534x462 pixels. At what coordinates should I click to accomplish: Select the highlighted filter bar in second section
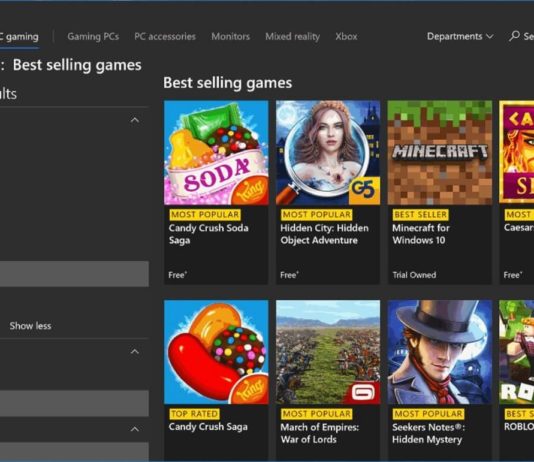tap(74, 403)
